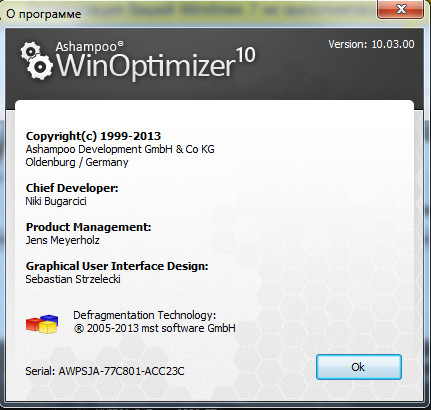
Task: Click the Ok button
Action: click(x=359, y=367)
